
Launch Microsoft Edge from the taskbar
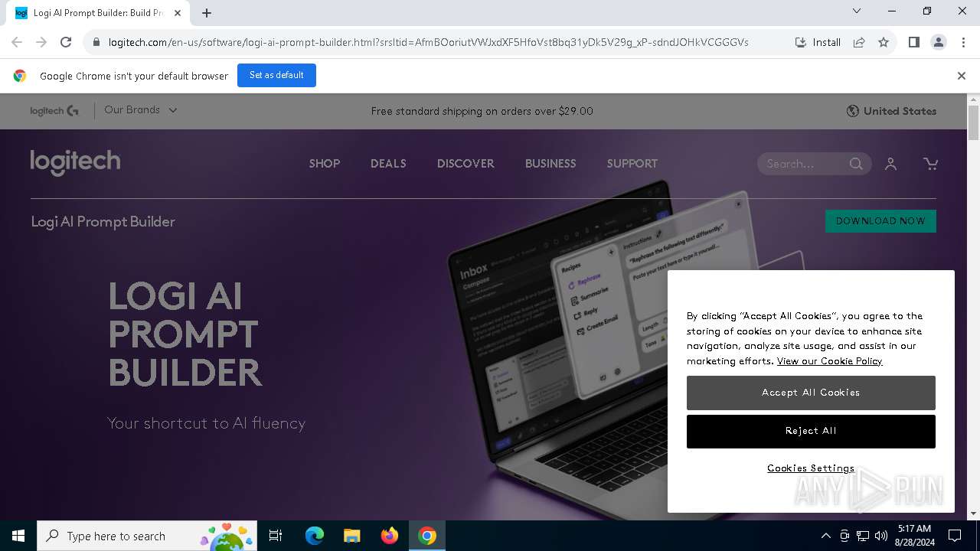tap(315, 536)
